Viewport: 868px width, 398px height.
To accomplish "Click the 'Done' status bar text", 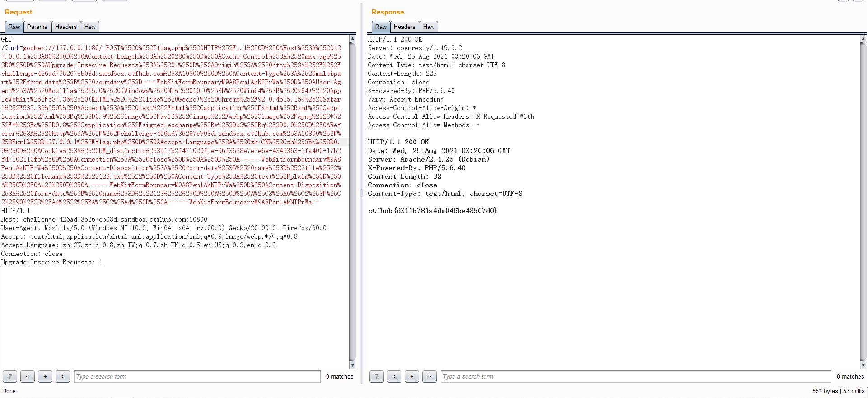I will pyautogui.click(x=9, y=391).
